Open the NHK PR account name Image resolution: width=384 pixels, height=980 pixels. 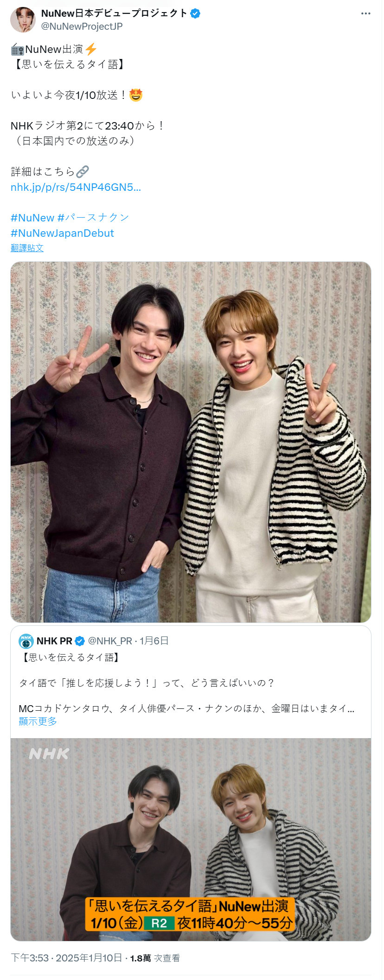point(54,641)
